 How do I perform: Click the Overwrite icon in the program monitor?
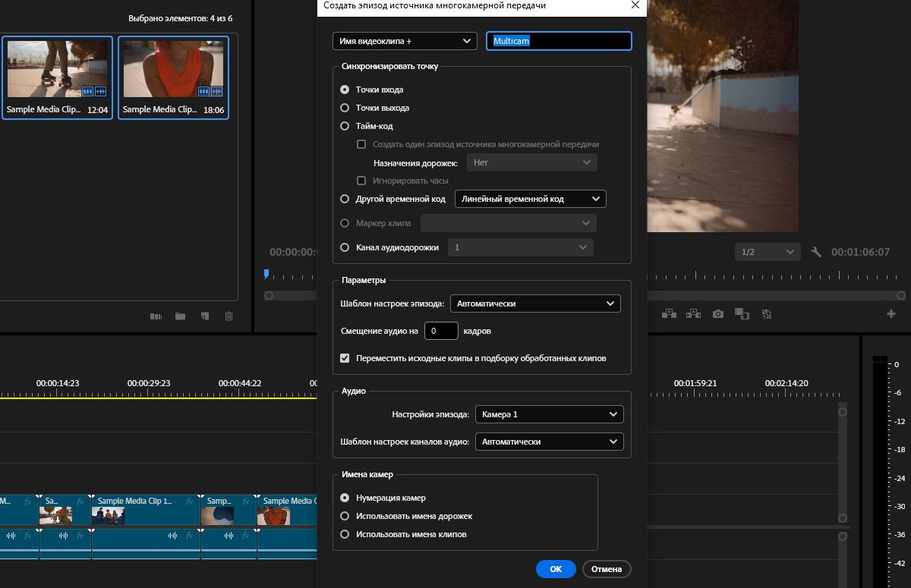point(693,313)
